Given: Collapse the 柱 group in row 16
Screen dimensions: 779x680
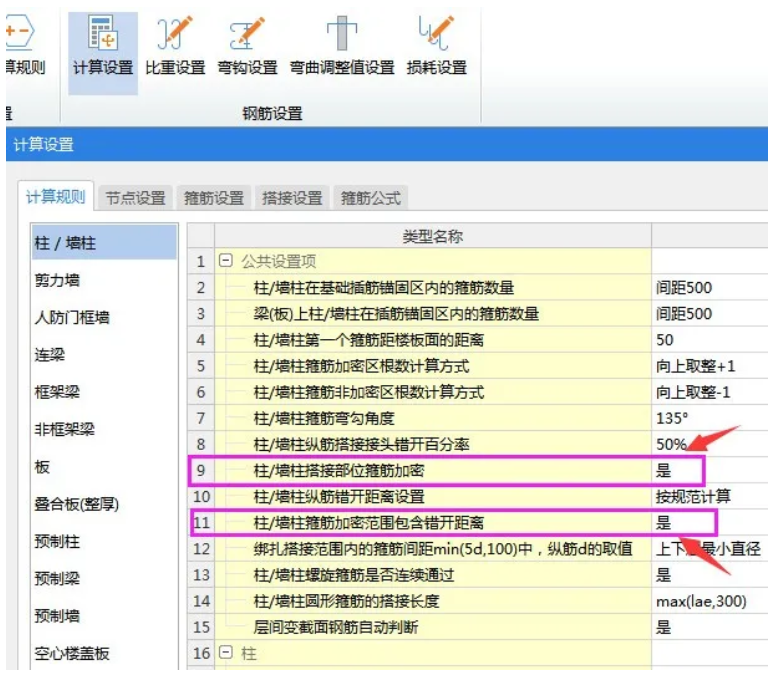Looking at the screenshot, I should tap(226, 652).
